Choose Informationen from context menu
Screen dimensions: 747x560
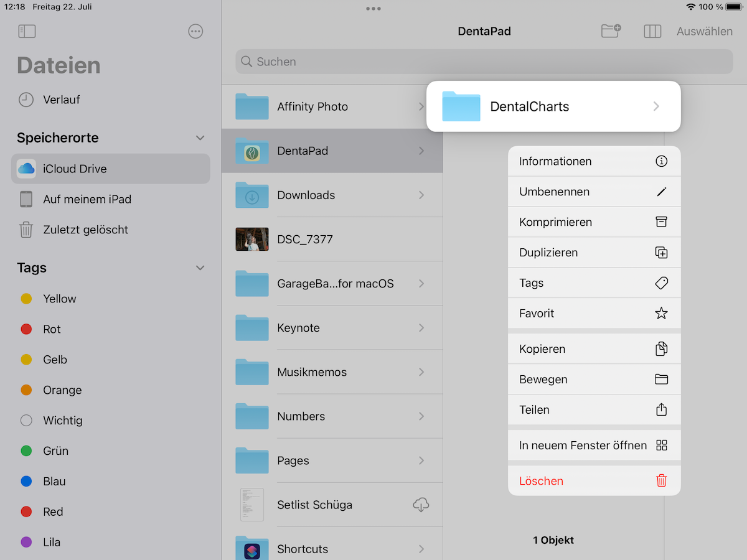point(594,161)
